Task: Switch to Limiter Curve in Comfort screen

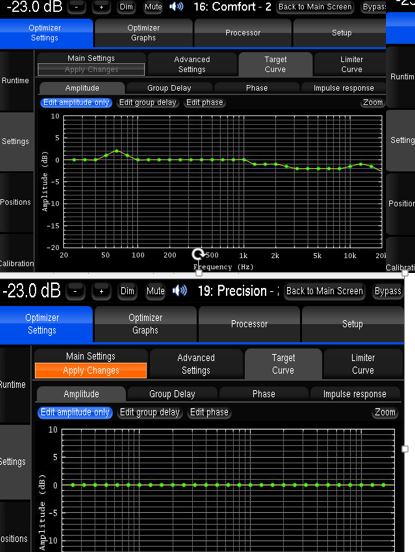Action: click(351, 64)
